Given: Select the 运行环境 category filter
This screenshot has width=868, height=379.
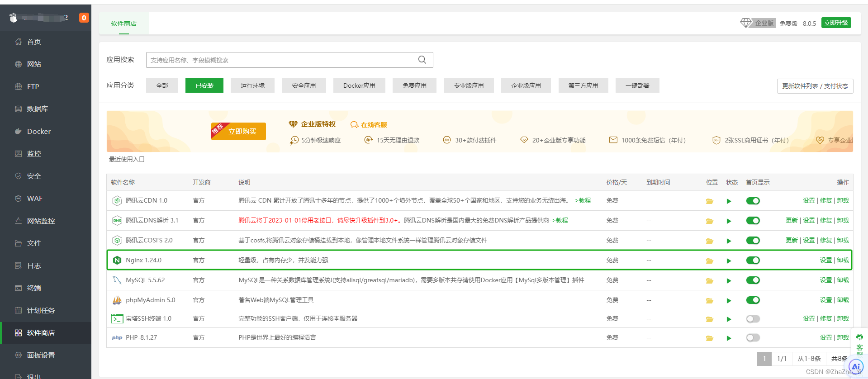Looking at the screenshot, I should pyautogui.click(x=252, y=85).
